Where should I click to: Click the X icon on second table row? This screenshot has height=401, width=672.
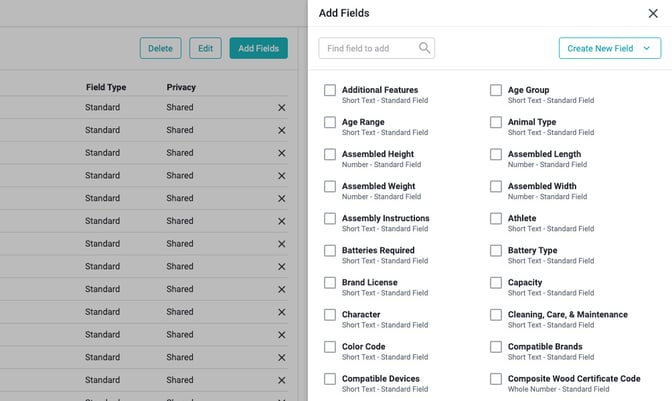click(281, 130)
